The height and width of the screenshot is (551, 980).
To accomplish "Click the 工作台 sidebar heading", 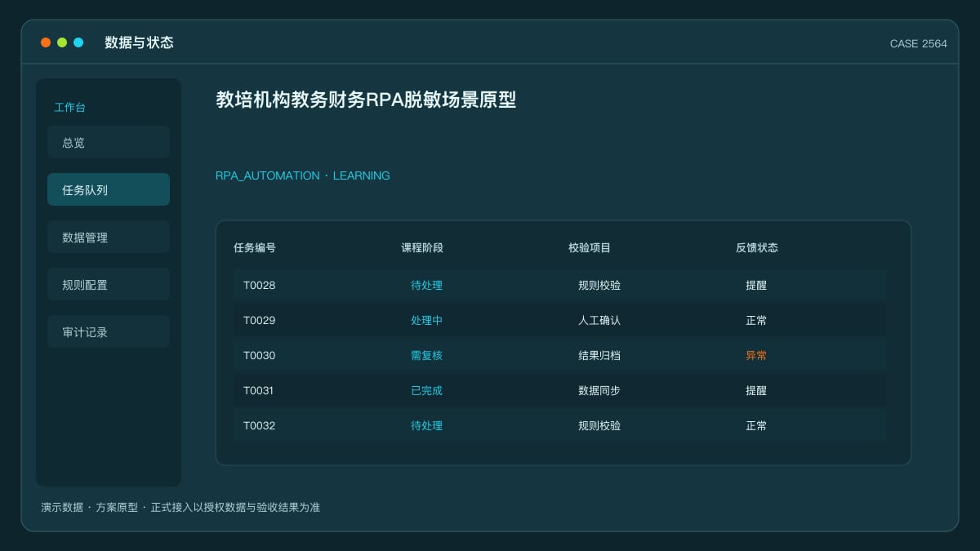I will point(70,107).
